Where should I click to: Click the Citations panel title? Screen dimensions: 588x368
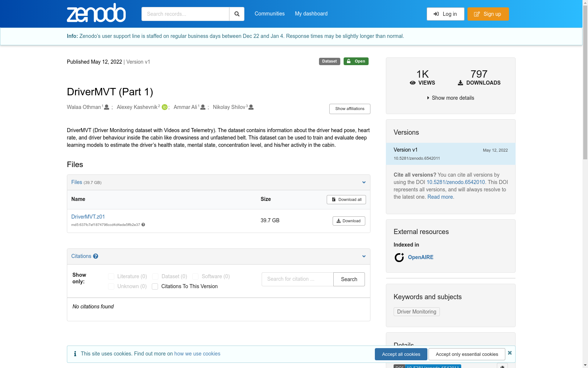[x=81, y=256]
